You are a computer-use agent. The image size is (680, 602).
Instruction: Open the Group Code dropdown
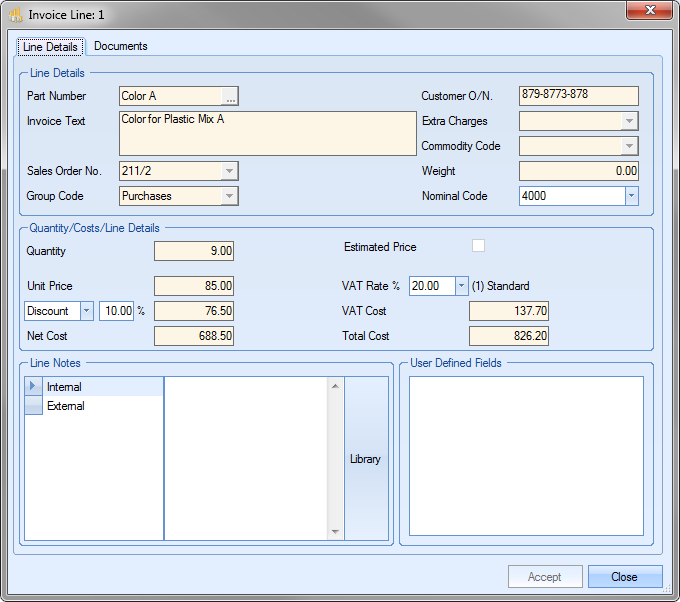[x=229, y=196]
